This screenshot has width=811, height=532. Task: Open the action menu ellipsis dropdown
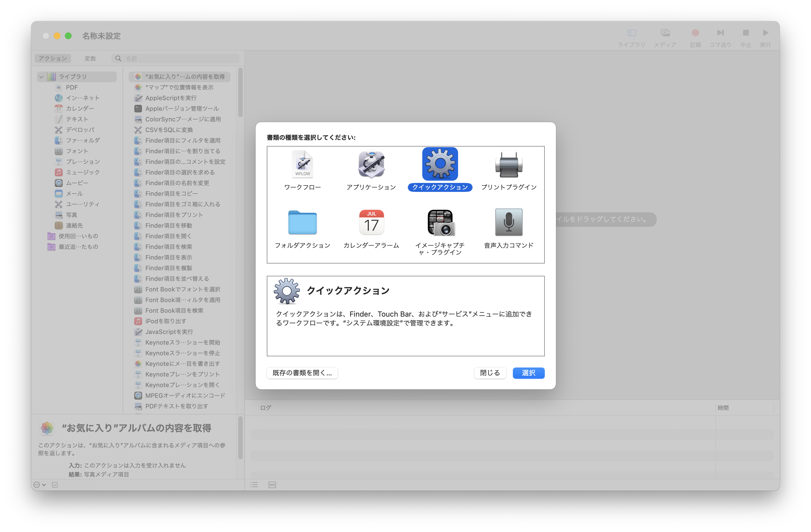(x=39, y=485)
